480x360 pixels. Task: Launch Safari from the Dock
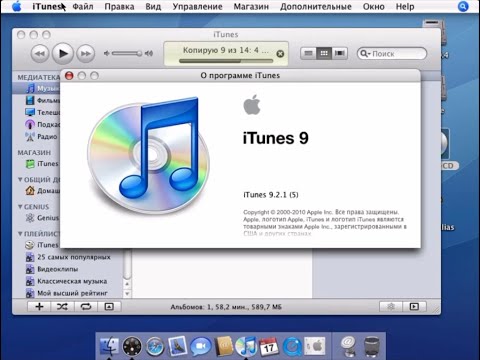[x=155, y=347]
